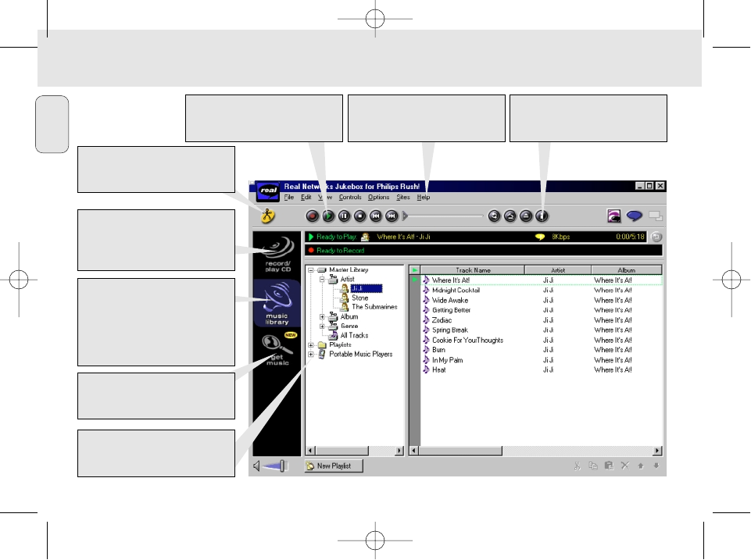751x560 pixels.
Task: Select the Master Library root item
Action: (349, 270)
